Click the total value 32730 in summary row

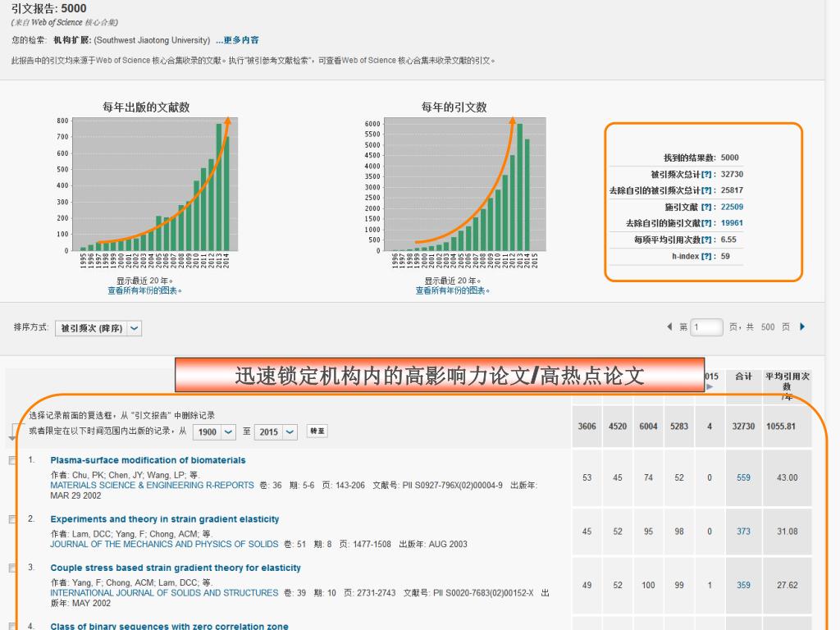click(743, 427)
